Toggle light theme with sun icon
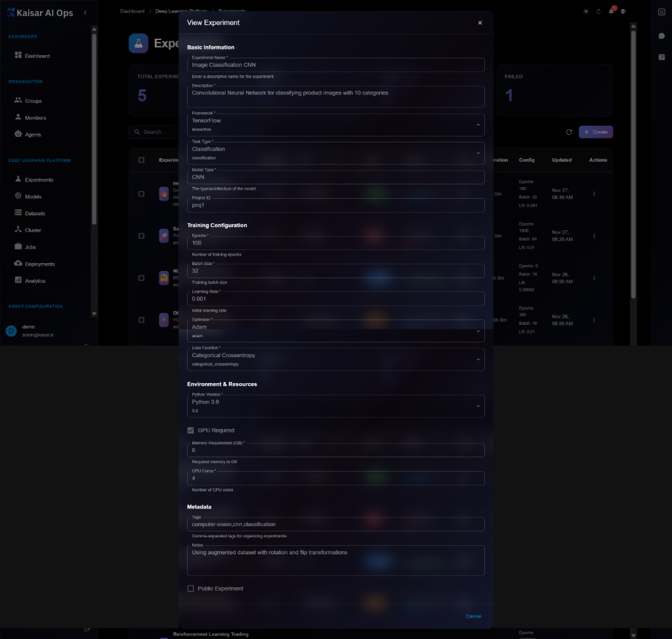This screenshot has width=672, height=639. 586,11
